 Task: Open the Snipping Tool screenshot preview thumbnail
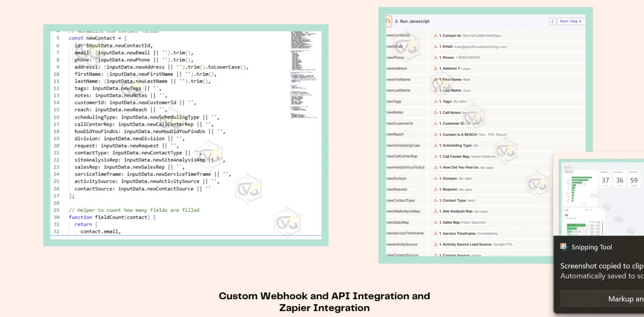(601, 196)
